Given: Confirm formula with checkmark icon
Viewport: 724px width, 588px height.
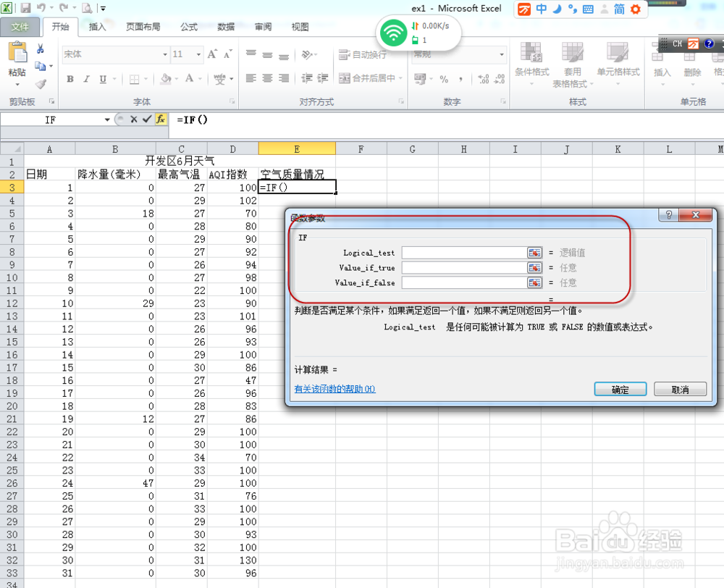Looking at the screenshot, I should 147,119.
